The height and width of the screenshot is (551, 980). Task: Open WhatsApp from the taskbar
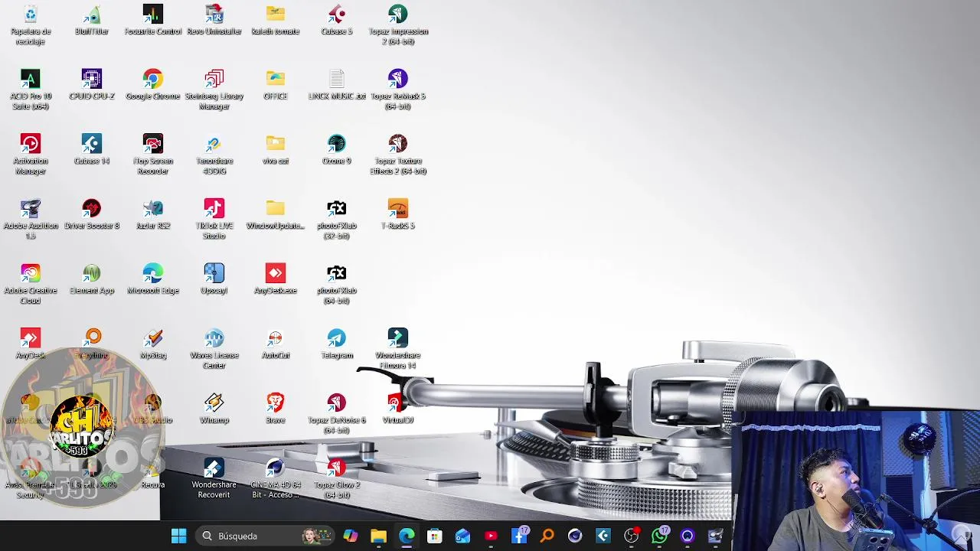pos(659,536)
